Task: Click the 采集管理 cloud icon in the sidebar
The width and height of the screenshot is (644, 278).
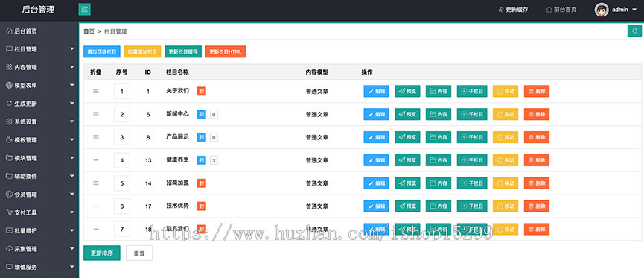Action: point(9,249)
